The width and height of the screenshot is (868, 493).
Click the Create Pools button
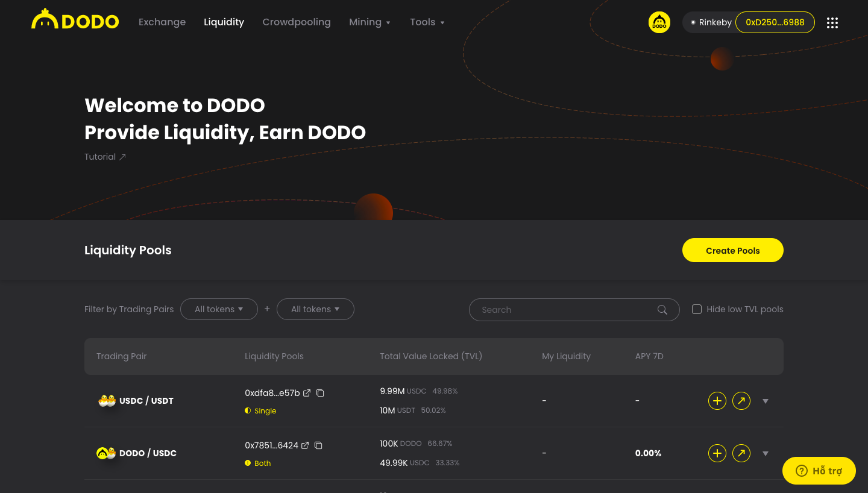pyautogui.click(x=733, y=251)
